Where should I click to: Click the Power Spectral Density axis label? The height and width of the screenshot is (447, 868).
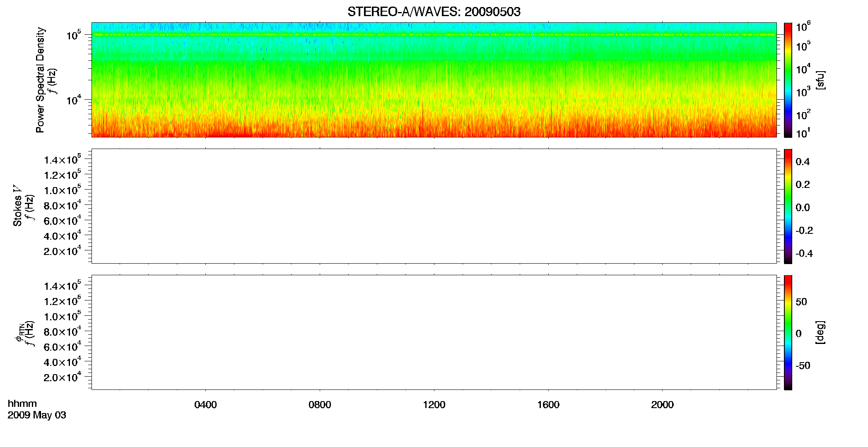pos(40,80)
